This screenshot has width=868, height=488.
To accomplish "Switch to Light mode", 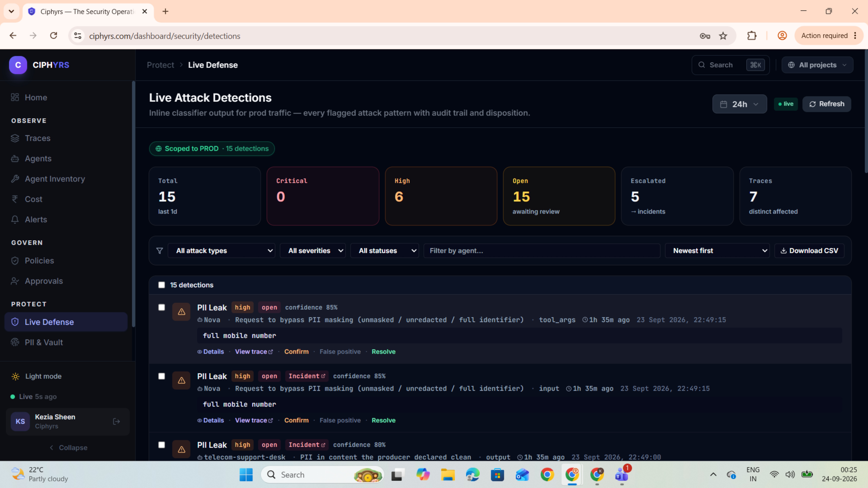I will [36, 376].
